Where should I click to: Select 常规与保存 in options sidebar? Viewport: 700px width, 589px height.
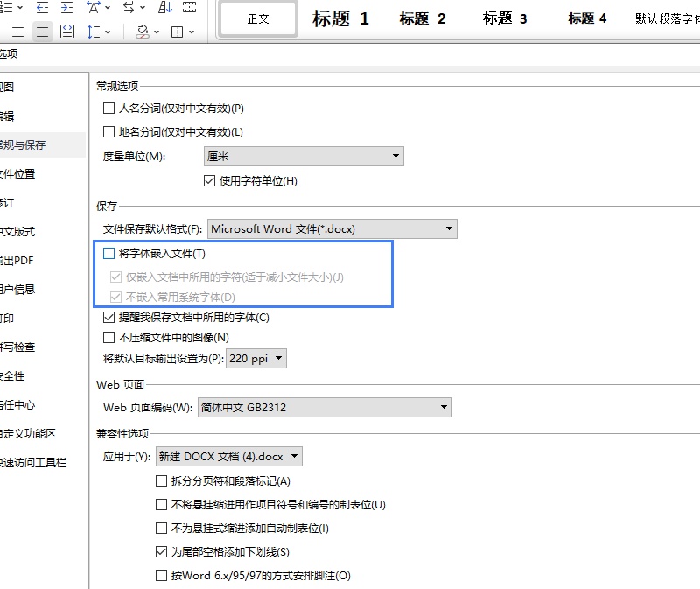(43, 144)
